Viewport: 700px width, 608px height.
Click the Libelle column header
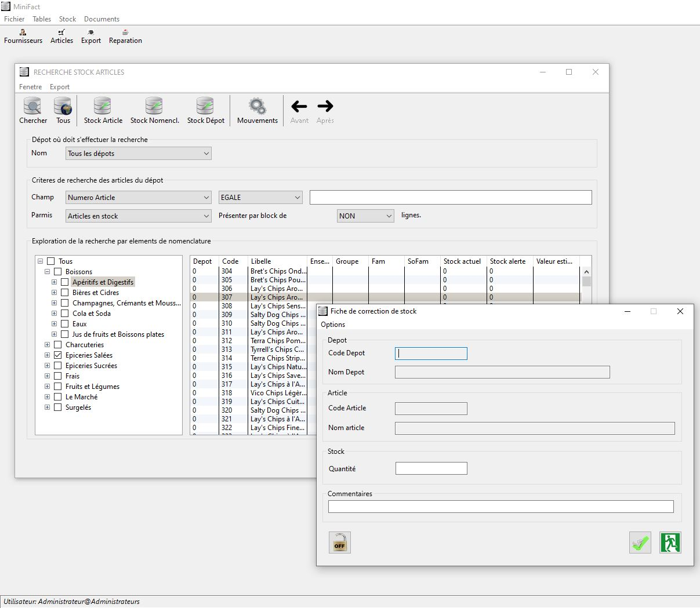click(x=277, y=261)
